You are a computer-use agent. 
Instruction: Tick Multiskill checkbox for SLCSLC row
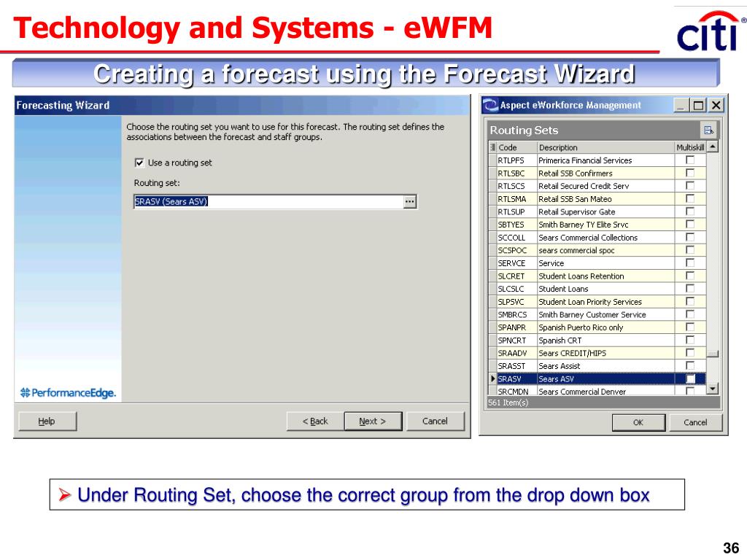[x=690, y=289]
